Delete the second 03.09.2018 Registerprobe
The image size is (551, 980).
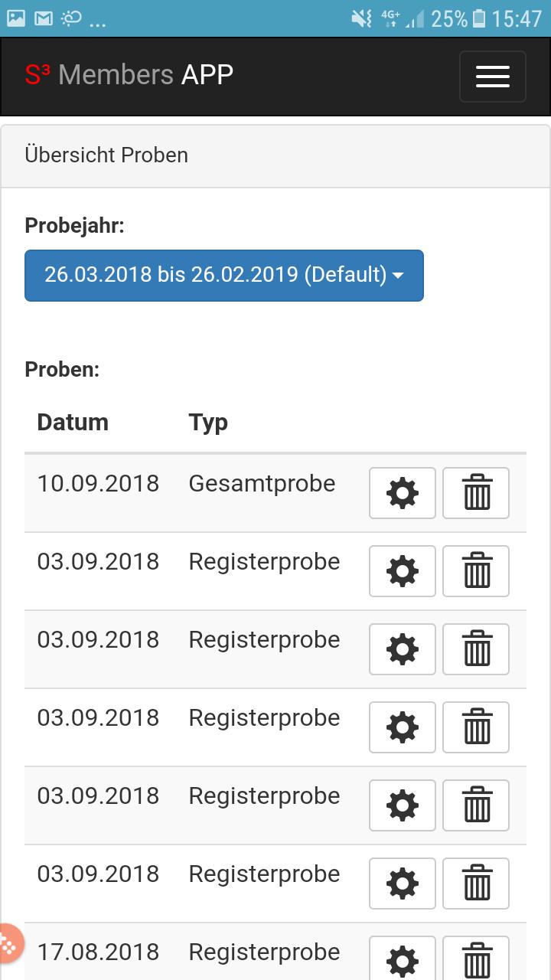tap(476, 649)
